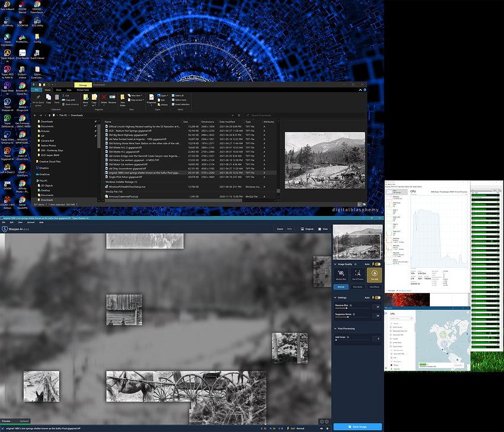Toggle Auto switch for Image Quality
The height and width of the screenshot is (432, 504).
pyautogui.click(x=378, y=264)
